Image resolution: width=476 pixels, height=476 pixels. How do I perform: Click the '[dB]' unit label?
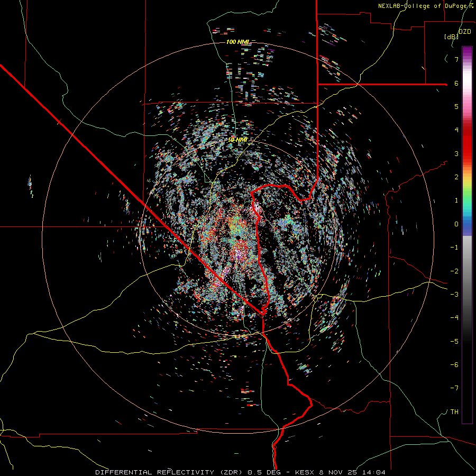(x=451, y=36)
